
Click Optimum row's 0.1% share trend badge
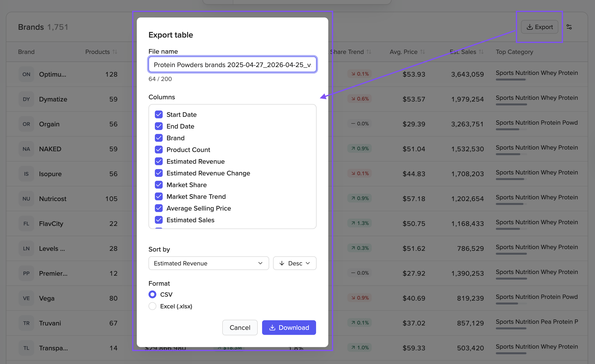[x=360, y=74]
